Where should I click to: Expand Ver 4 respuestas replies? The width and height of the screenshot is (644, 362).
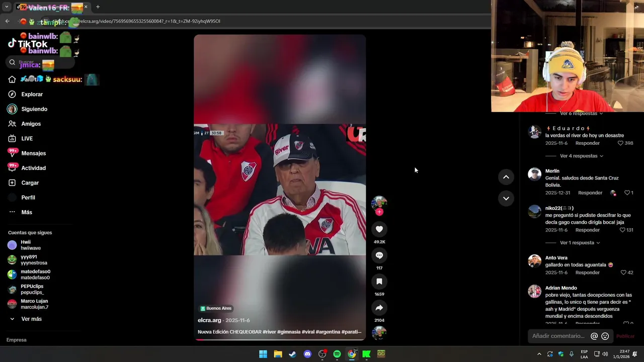[582, 156]
